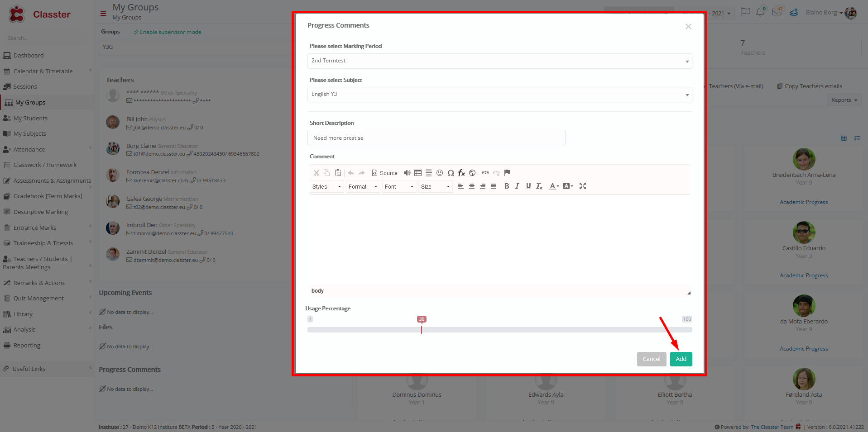Open the Reports dropdown

844,100
